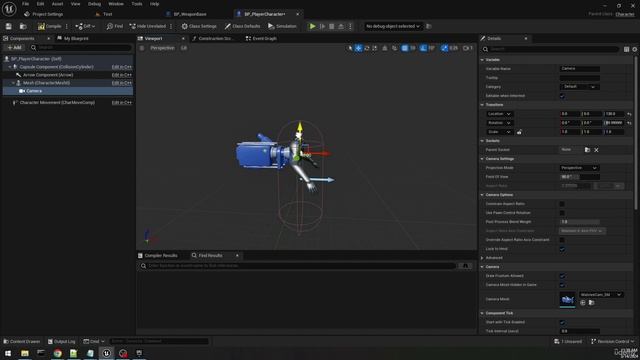
Task: Select the Camera component row
Action: pyautogui.click(x=68, y=91)
